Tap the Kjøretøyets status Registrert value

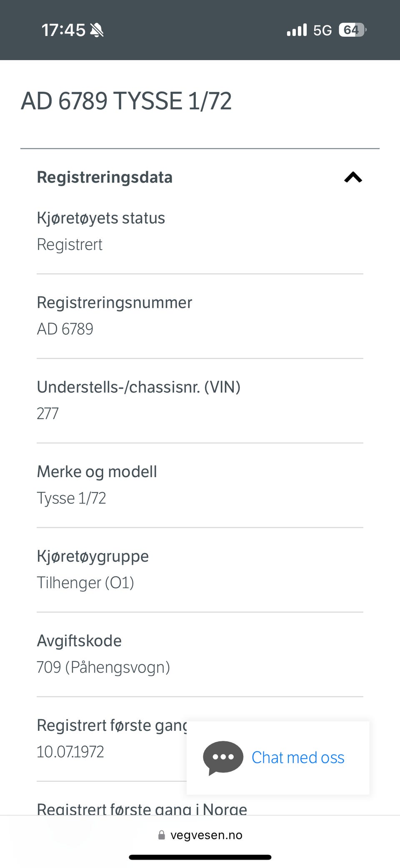70,244
